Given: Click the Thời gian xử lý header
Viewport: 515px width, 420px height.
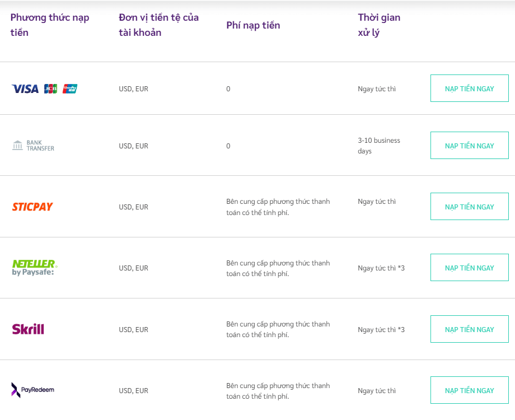Looking at the screenshot, I should point(379,25).
